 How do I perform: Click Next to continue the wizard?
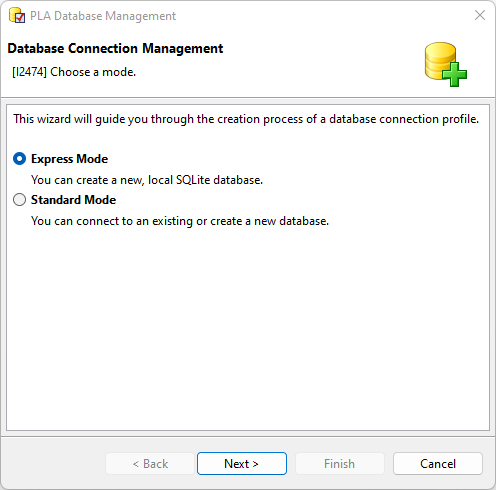pyautogui.click(x=242, y=463)
